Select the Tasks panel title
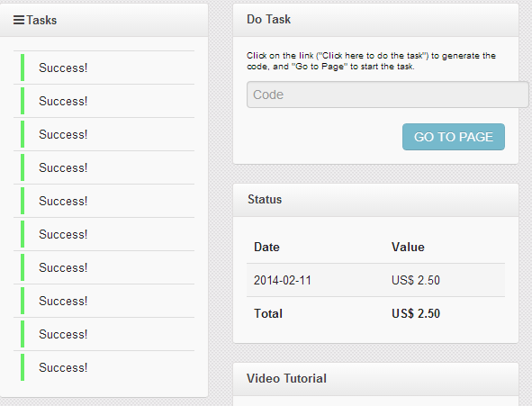Screen dimensions: 532x406 (x=41, y=20)
